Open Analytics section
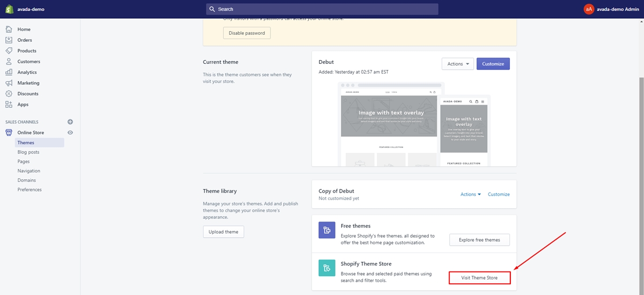The image size is (644, 295). pos(27,72)
